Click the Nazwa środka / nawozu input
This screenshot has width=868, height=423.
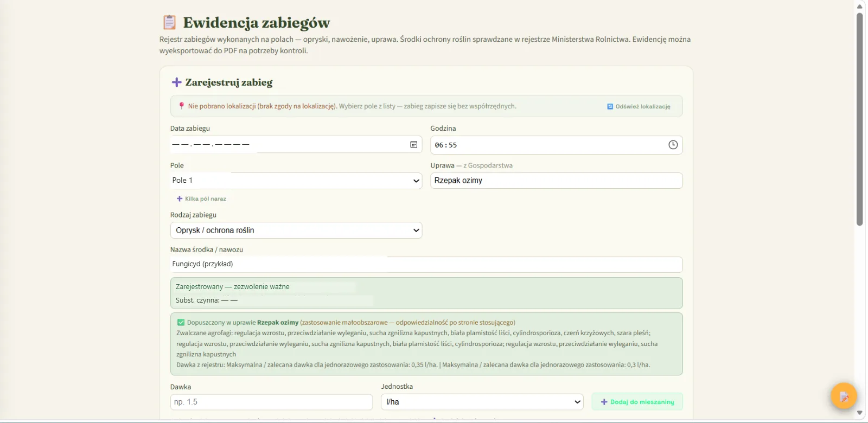426,265
